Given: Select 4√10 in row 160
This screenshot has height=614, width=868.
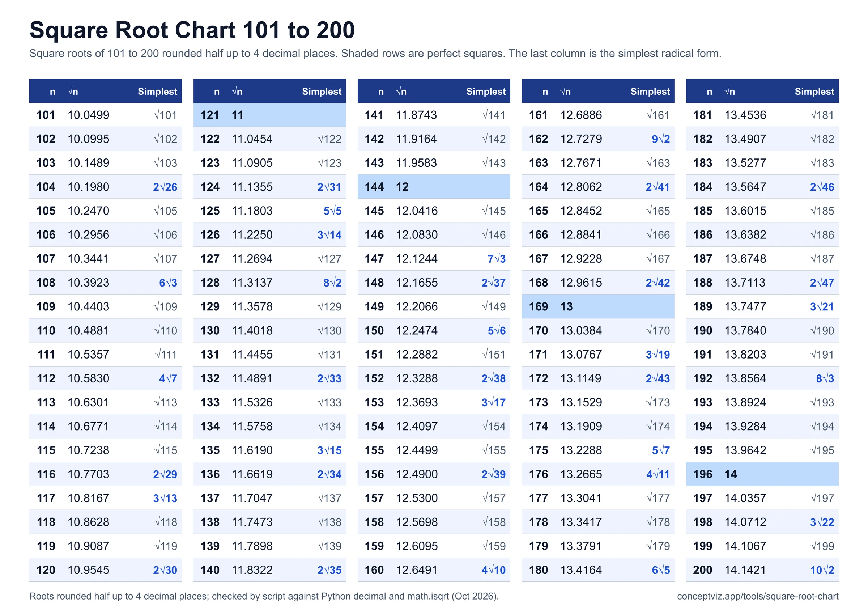Looking at the screenshot, I should click(x=494, y=570).
